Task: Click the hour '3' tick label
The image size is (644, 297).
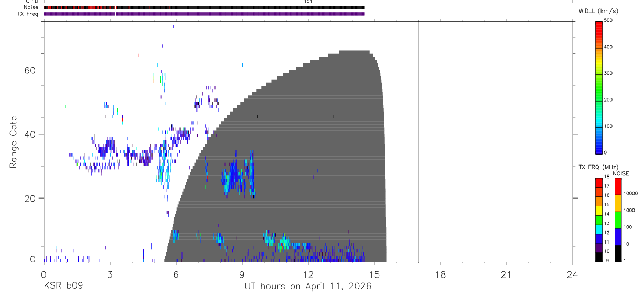Action: pos(110,274)
